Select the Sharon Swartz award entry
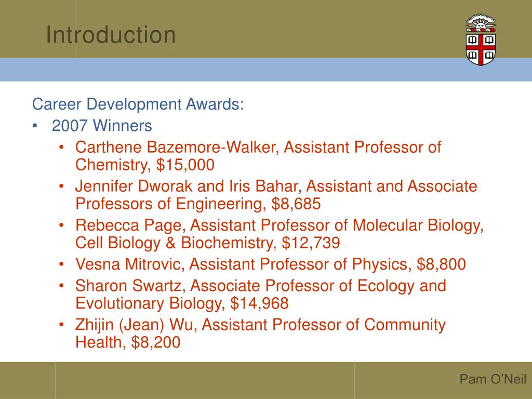Image resolution: width=532 pixels, height=399 pixels. (261, 295)
